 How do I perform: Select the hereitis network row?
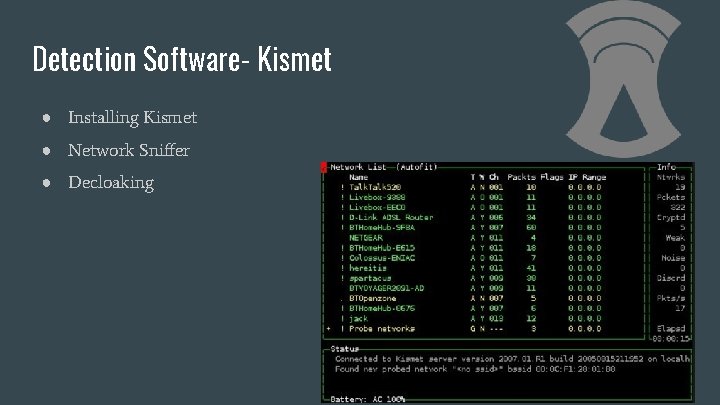[x=471, y=268]
